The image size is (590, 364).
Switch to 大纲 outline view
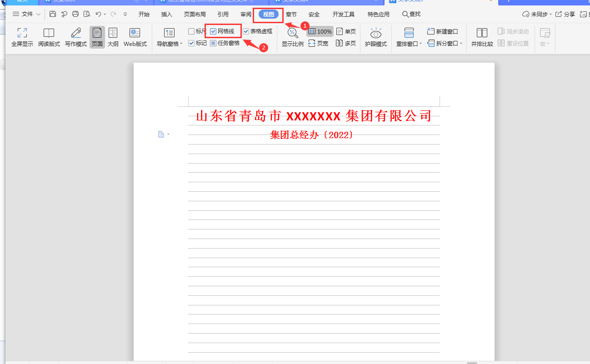113,37
